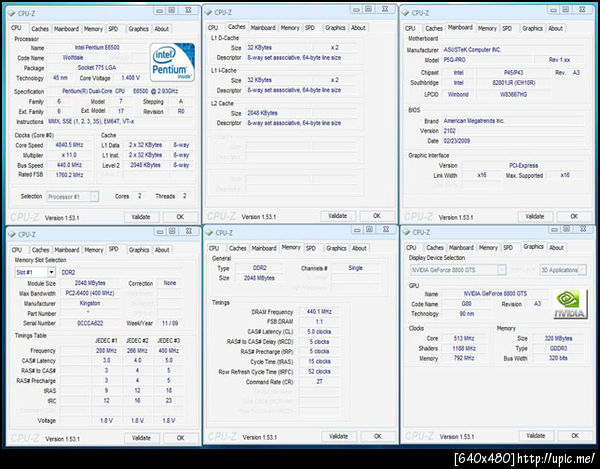This screenshot has height=469, width=600.
Task: Click Validate in the Graphics window
Action: click(x=536, y=435)
